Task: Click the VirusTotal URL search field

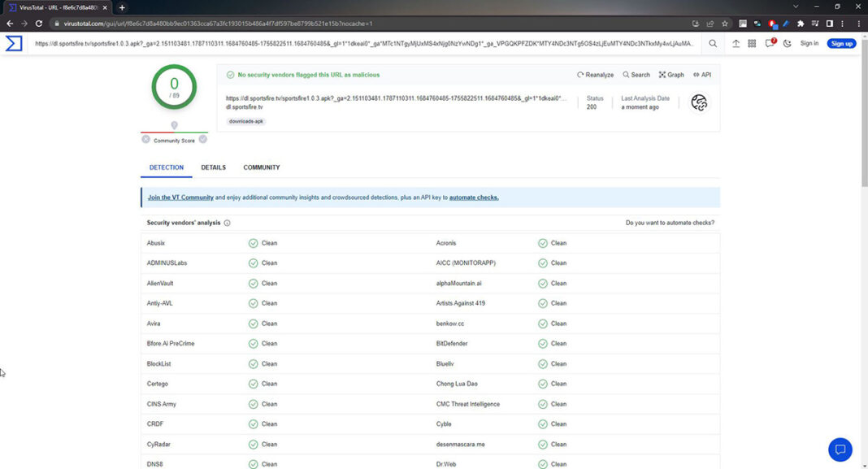Action: [x=366, y=44]
